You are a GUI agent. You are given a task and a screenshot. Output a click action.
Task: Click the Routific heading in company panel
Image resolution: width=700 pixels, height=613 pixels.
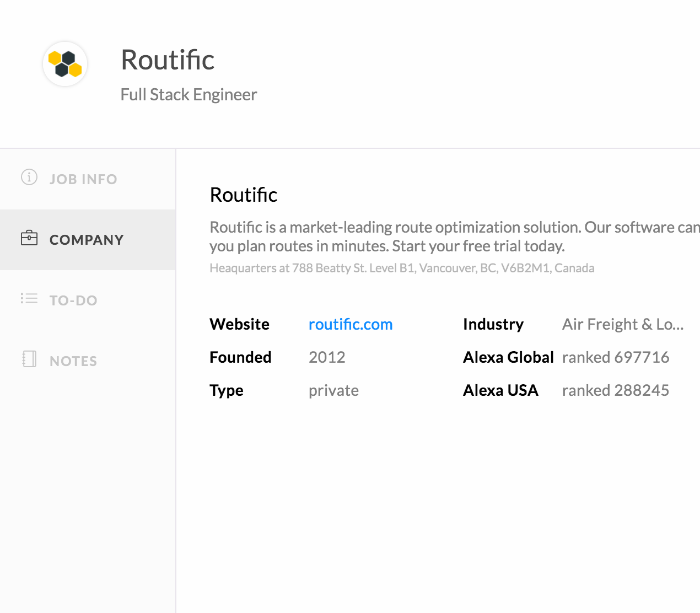coord(244,195)
